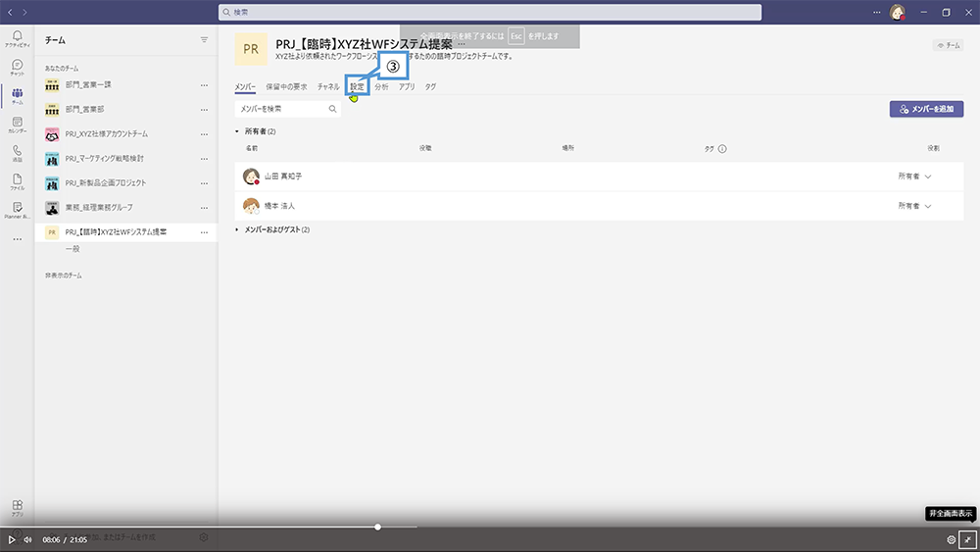Viewport: 980px width, 552px height.
Task: Click the video progress slider handle
Action: coord(377,527)
